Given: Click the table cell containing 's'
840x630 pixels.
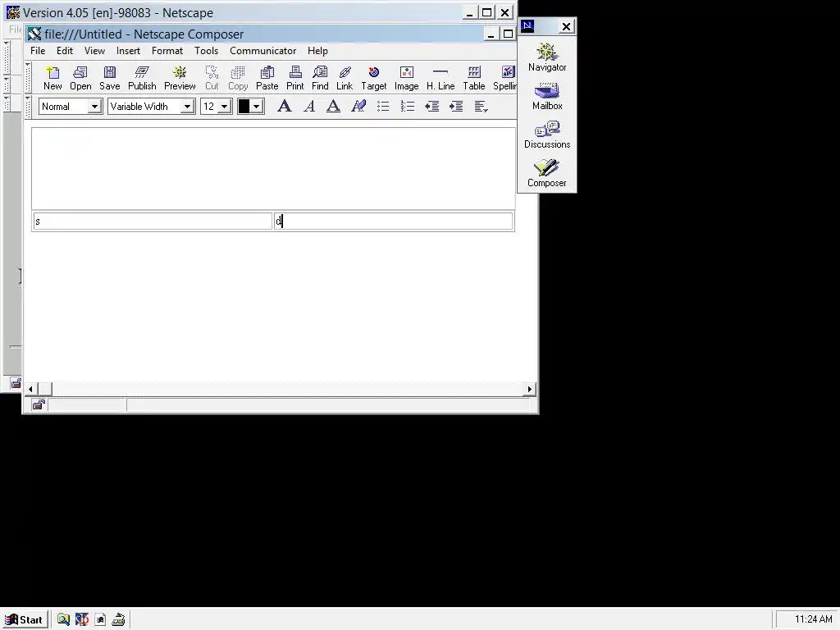Looking at the screenshot, I should point(153,221).
